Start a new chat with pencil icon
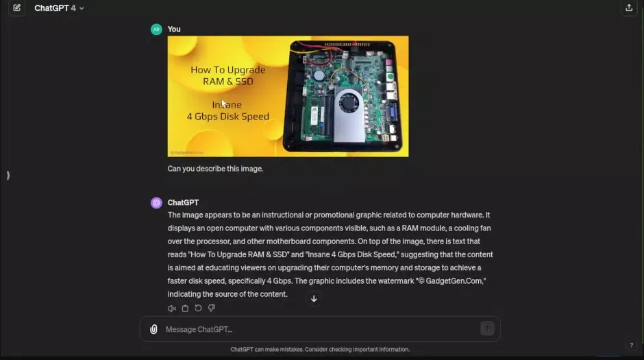644x360 pixels. click(17, 8)
